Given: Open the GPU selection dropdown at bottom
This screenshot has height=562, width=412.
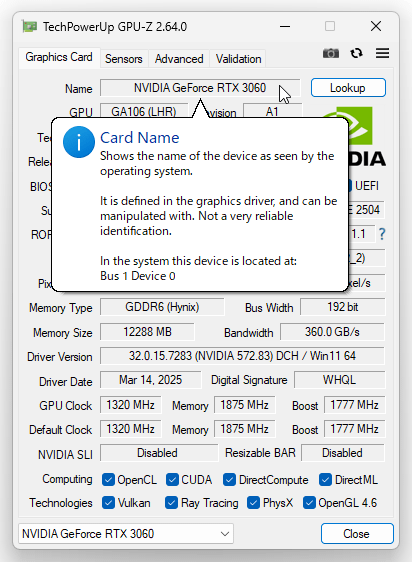Looking at the screenshot, I should click(x=126, y=534).
